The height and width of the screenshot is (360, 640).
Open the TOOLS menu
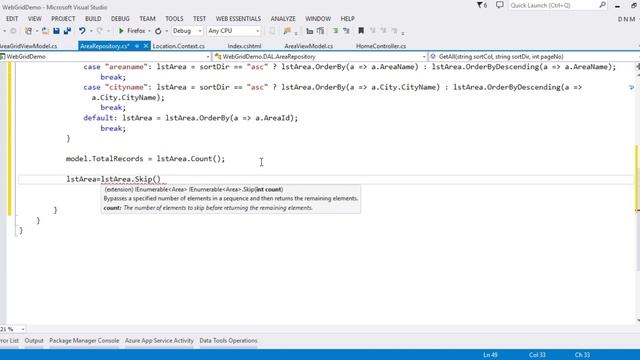point(174,19)
